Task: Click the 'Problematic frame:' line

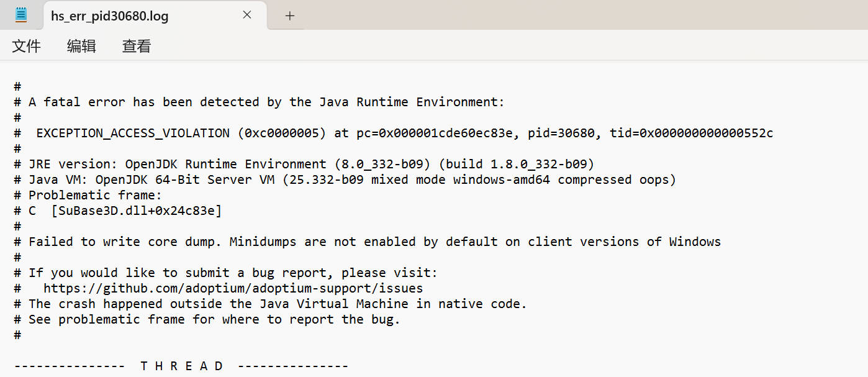Action: pos(88,195)
